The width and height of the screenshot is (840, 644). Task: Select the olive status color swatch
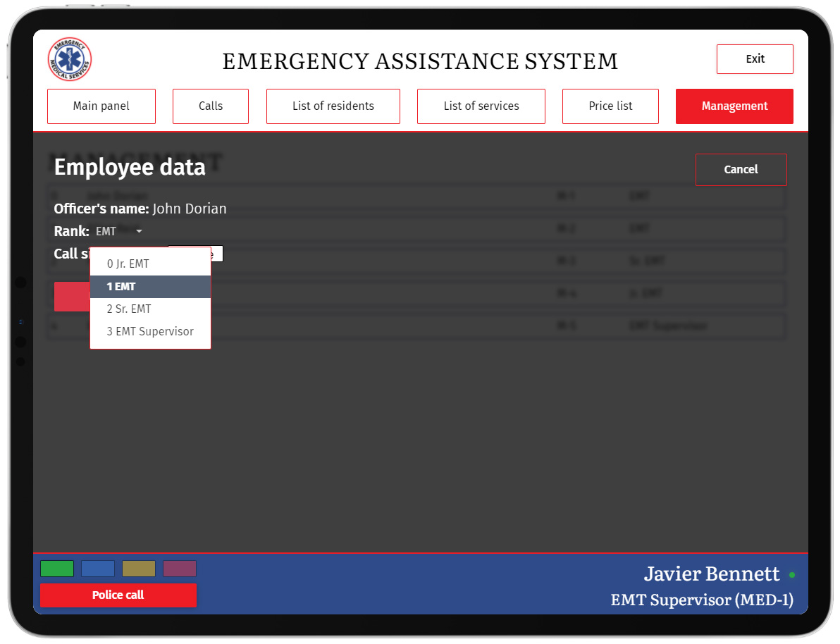tap(139, 569)
